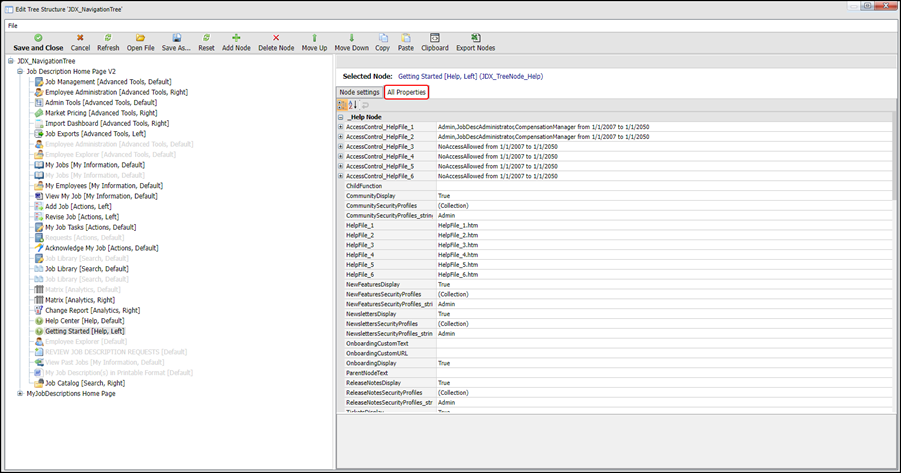
Task: Toggle alphabetical sort in property grid
Action: click(x=353, y=105)
